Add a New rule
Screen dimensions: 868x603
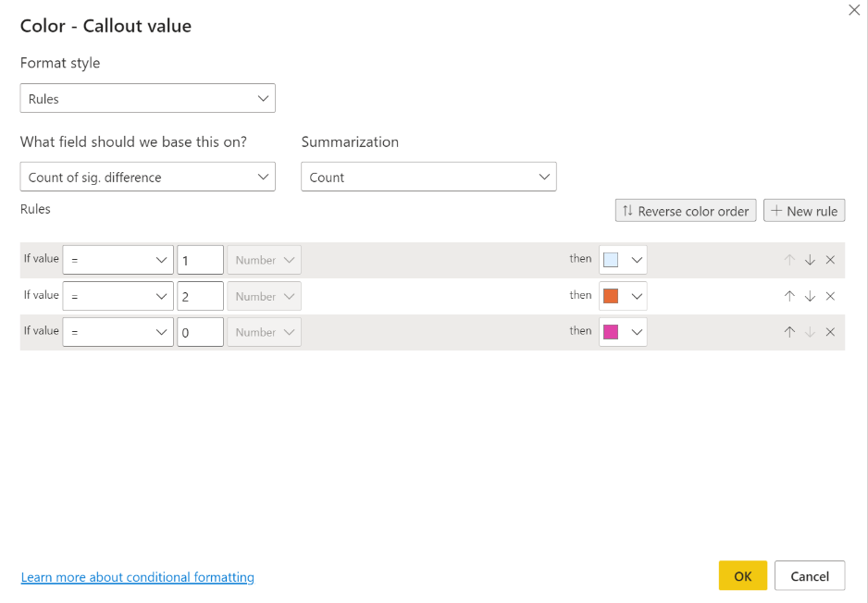pyautogui.click(x=804, y=211)
